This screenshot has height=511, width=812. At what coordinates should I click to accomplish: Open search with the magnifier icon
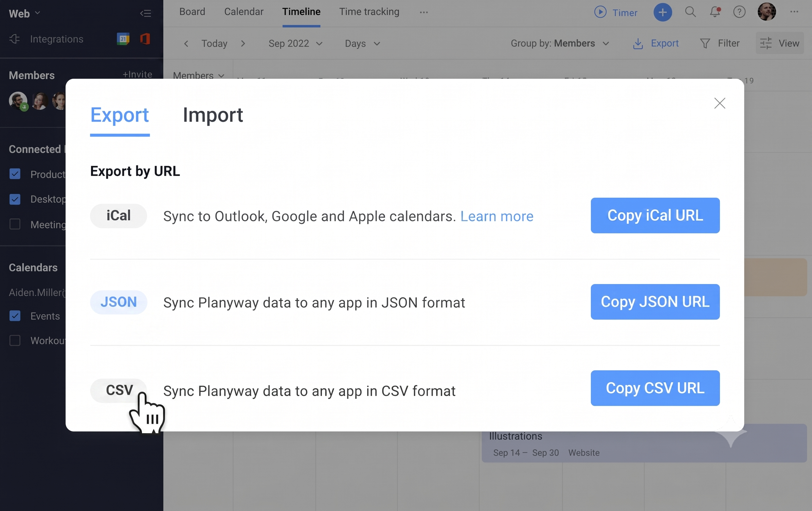tap(690, 12)
